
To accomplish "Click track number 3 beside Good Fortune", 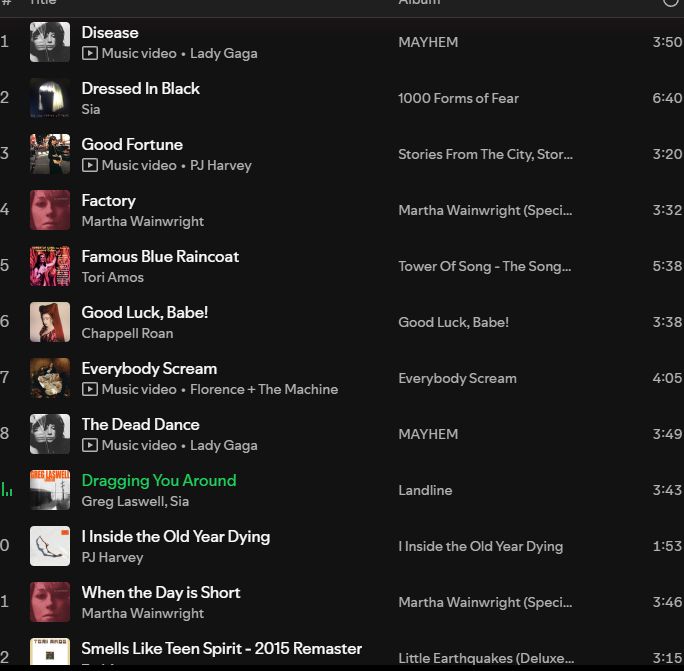I will click(x=4, y=154).
